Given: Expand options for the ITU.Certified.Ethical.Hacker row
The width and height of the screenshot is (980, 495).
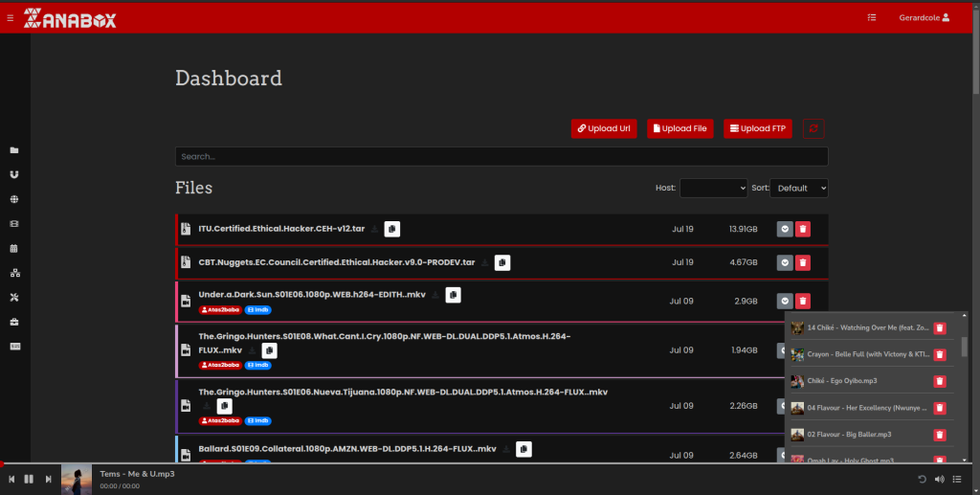Looking at the screenshot, I should 785,229.
